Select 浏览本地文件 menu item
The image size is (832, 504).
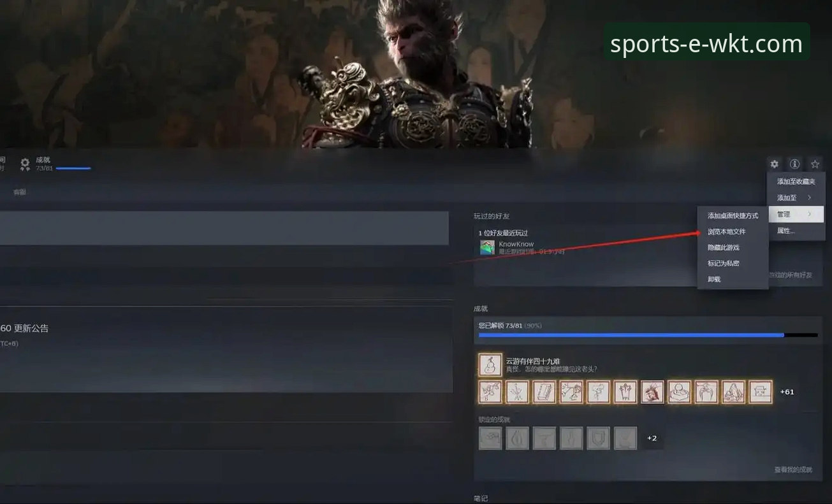[727, 232]
